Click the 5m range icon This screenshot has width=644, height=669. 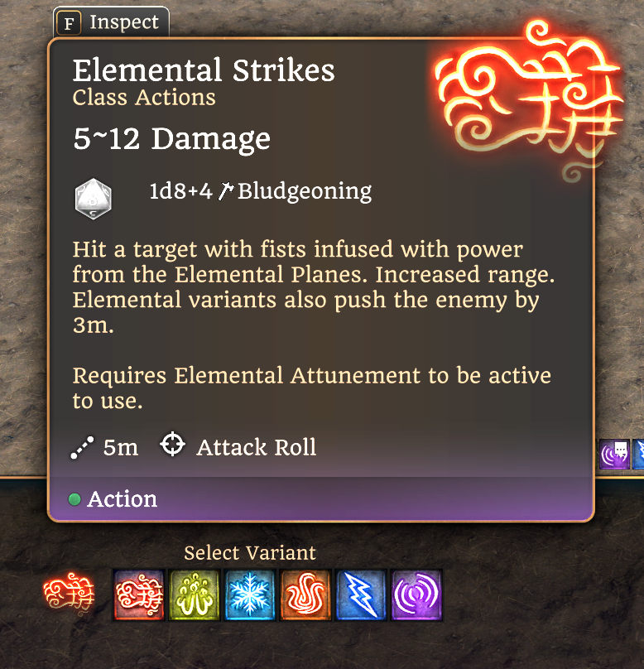click(82, 448)
